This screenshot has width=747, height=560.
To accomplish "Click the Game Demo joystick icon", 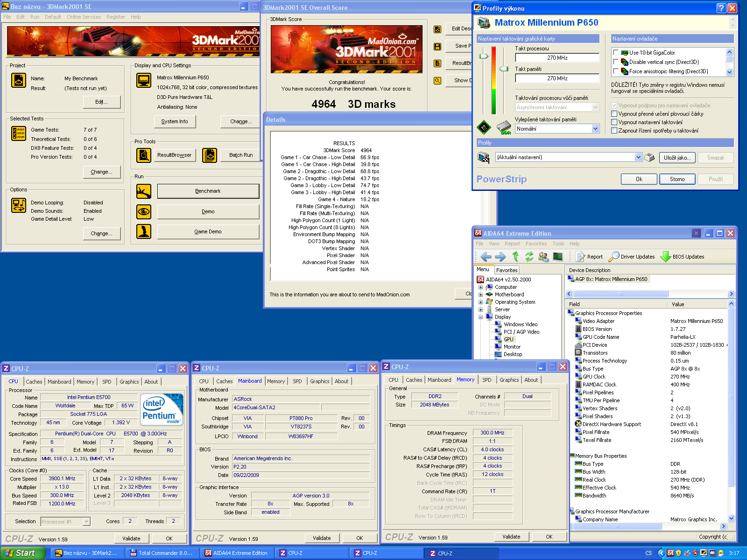I will point(144,231).
